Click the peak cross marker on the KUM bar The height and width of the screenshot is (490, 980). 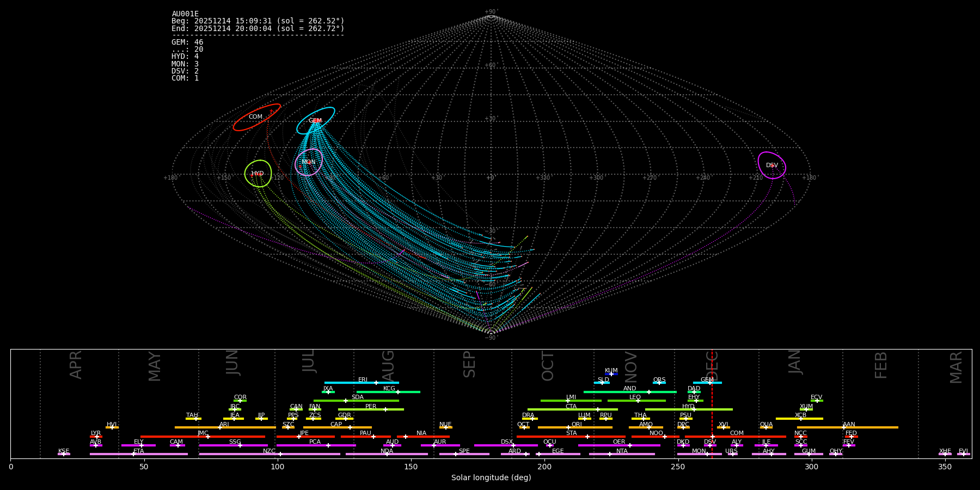pos(611,374)
